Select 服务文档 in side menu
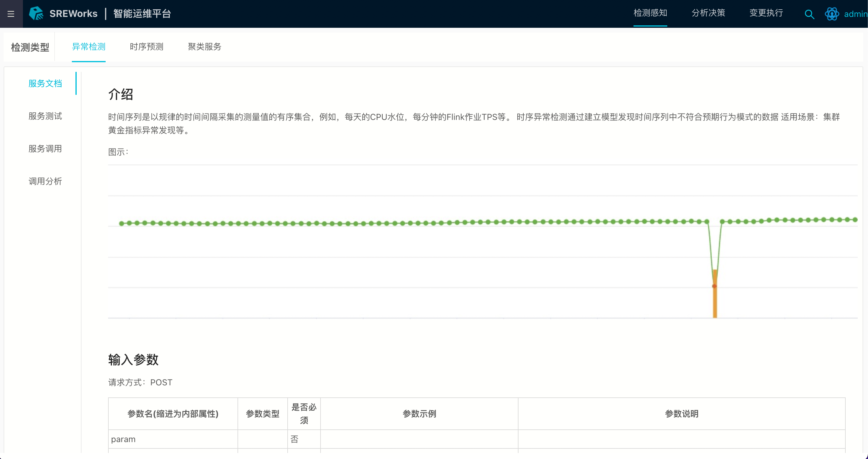868x459 pixels. click(x=45, y=83)
